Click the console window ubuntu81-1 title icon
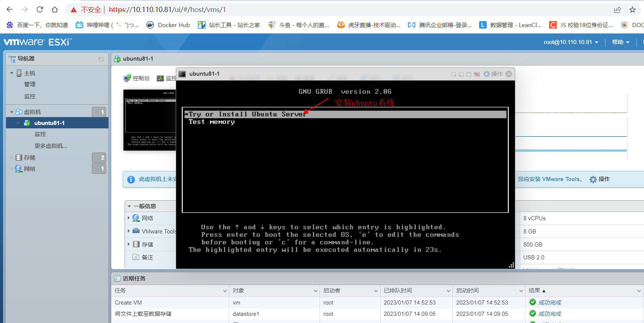This screenshot has height=323, width=644. click(182, 74)
